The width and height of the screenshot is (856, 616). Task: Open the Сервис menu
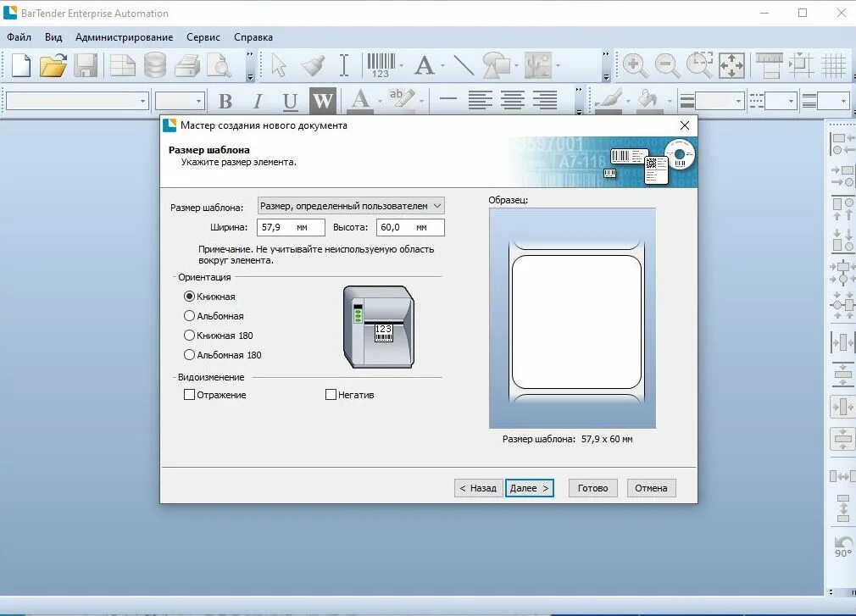point(203,37)
